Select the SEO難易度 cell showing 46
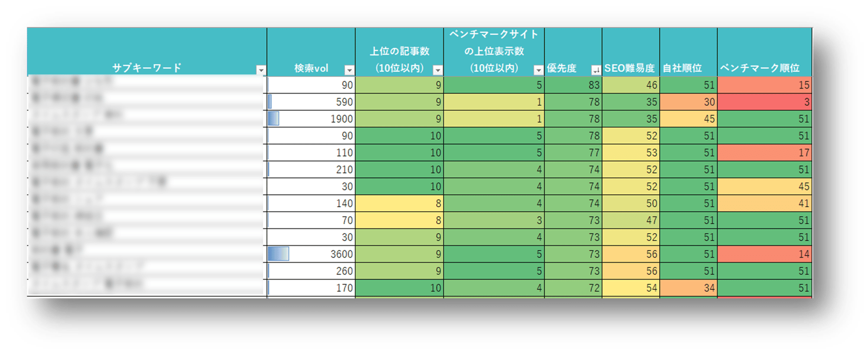 631,85
